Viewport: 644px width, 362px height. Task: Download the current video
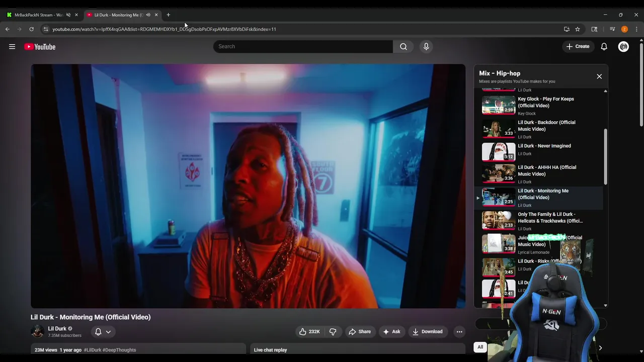(427, 332)
